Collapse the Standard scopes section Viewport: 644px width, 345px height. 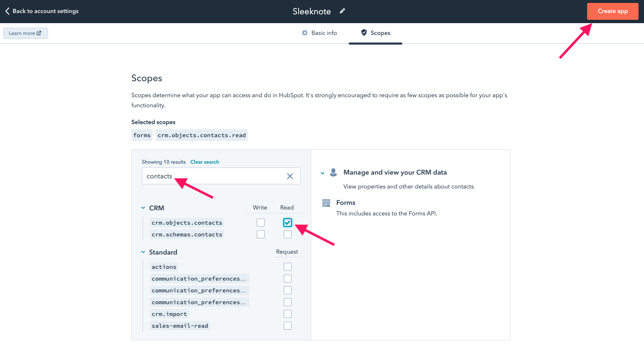coord(143,252)
